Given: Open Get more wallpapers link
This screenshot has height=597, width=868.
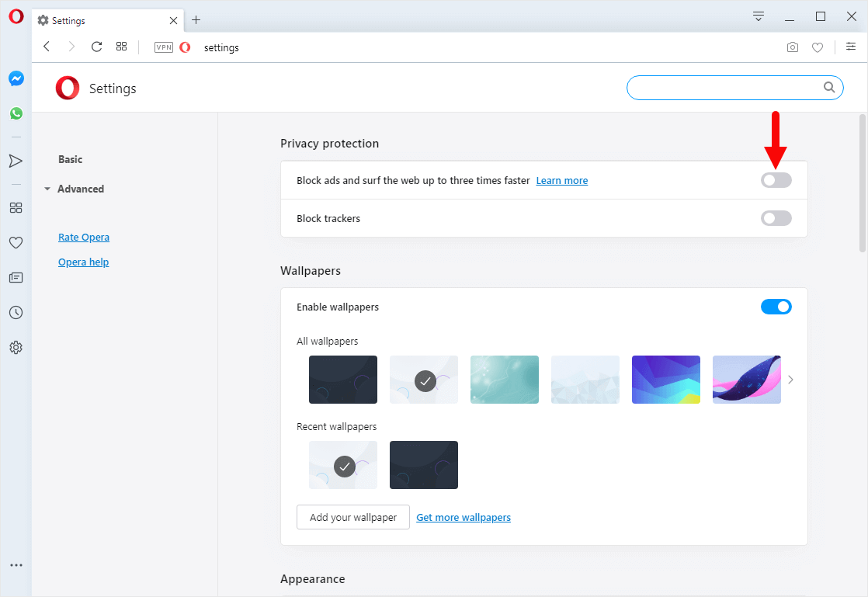Looking at the screenshot, I should 464,517.
